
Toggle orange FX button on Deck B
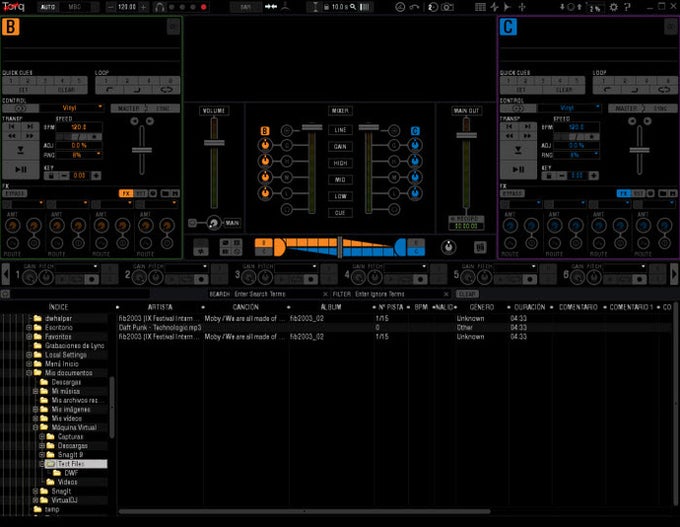(126, 193)
